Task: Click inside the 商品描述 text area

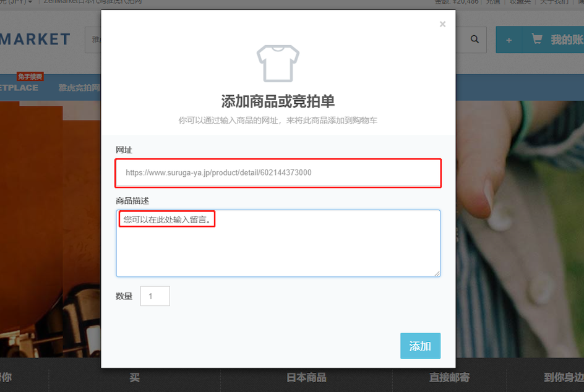Action: pyautogui.click(x=278, y=244)
